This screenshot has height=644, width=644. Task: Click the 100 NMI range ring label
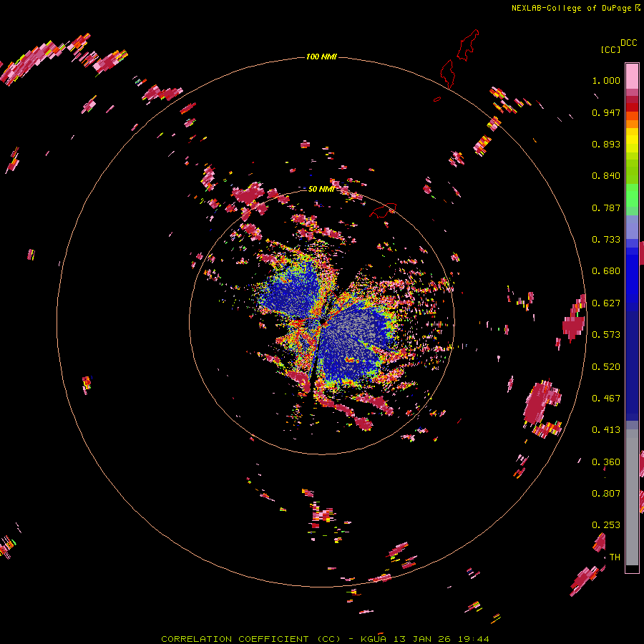coord(321,57)
